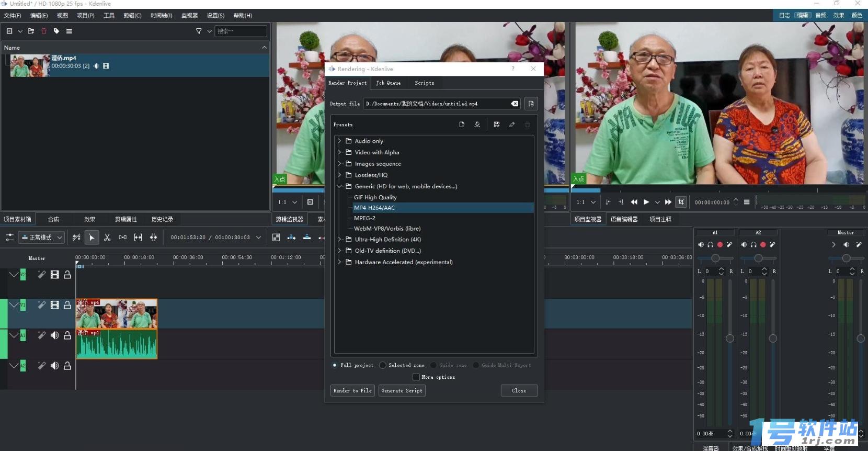Expand Ultra-High Definition (4K) presets
The height and width of the screenshot is (451, 868).
click(x=339, y=239)
